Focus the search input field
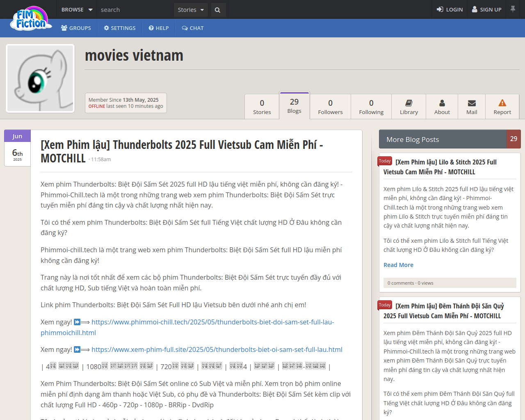 tap(135, 9)
